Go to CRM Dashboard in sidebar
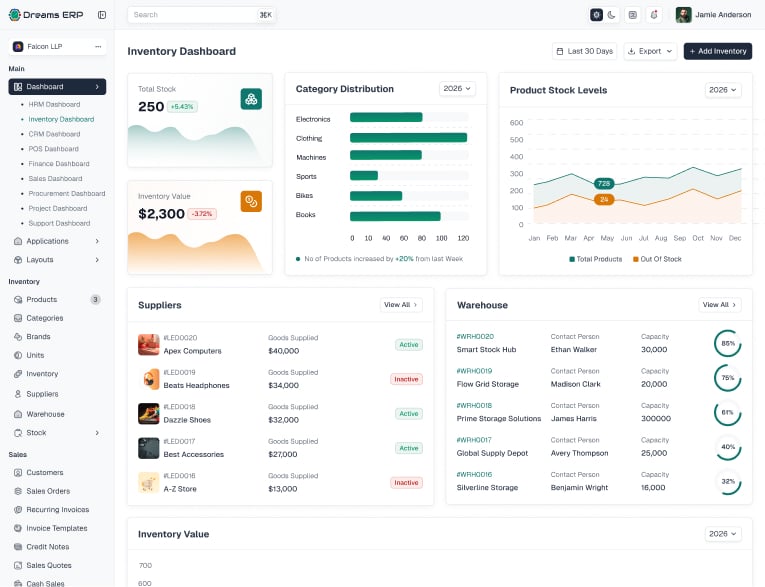This screenshot has width=765, height=587. tap(54, 134)
